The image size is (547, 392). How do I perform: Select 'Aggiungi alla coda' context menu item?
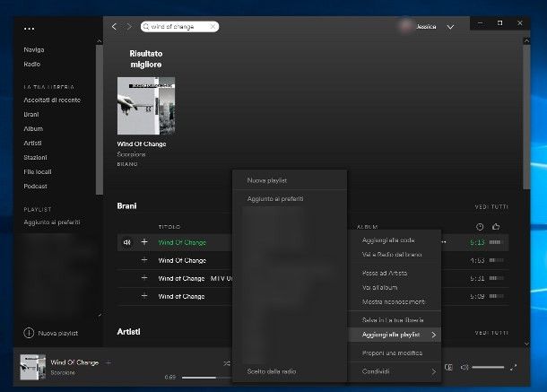tap(395, 240)
